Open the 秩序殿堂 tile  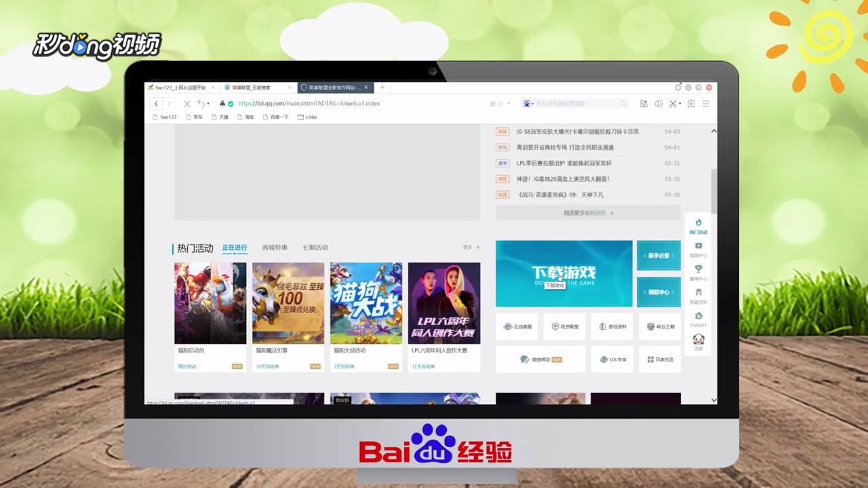(x=564, y=326)
